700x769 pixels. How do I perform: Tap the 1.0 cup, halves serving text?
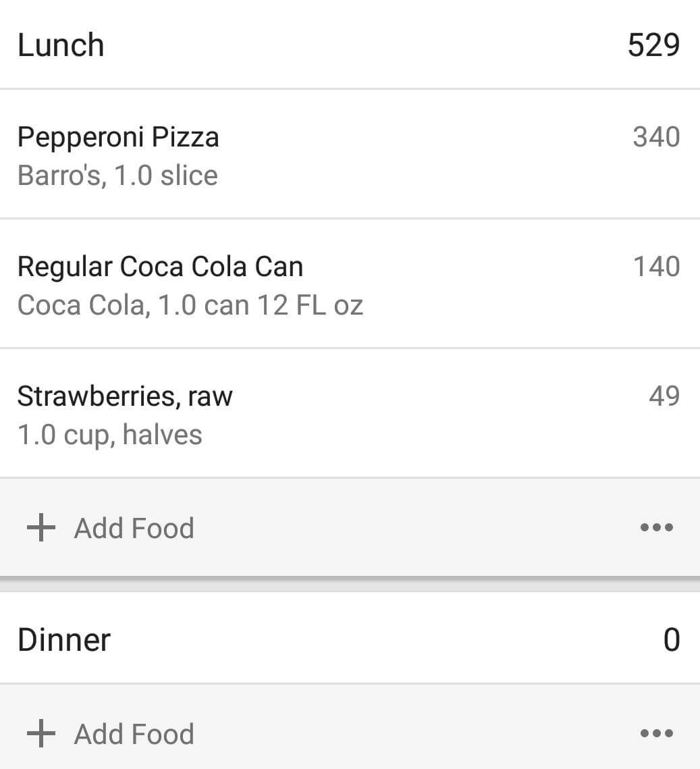click(110, 435)
